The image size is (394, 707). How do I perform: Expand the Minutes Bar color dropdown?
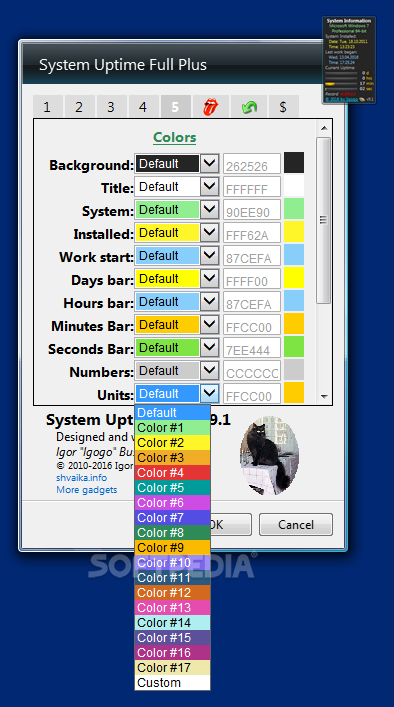(210, 324)
